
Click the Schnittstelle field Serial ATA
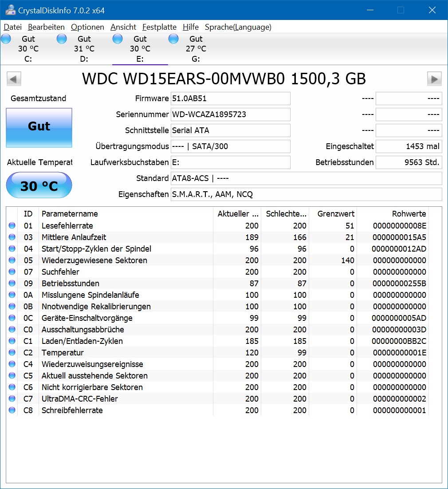(230, 130)
